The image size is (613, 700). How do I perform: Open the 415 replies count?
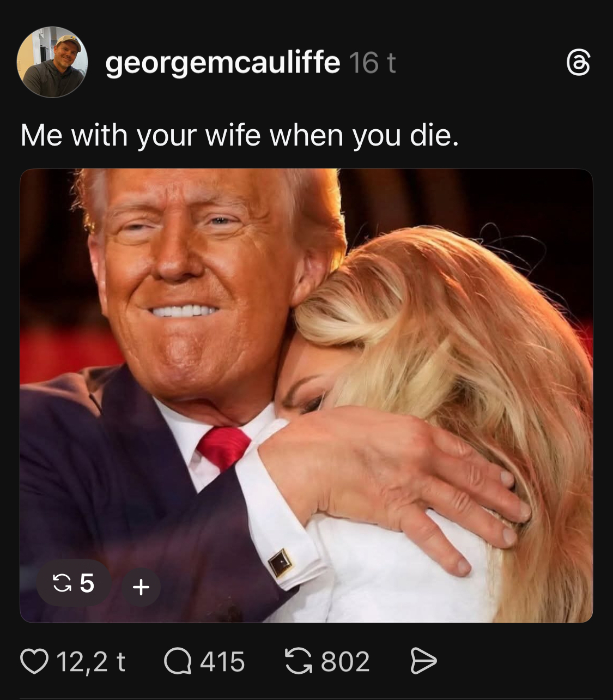point(222,662)
